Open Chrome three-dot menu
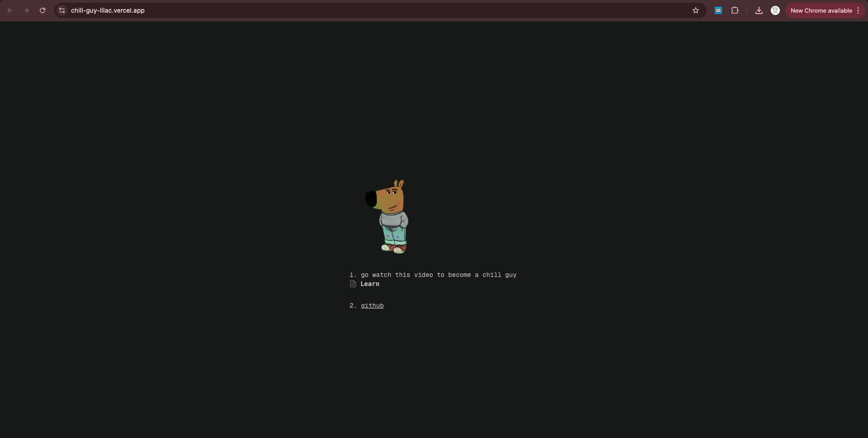Viewport: 868px width, 438px height. (858, 10)
